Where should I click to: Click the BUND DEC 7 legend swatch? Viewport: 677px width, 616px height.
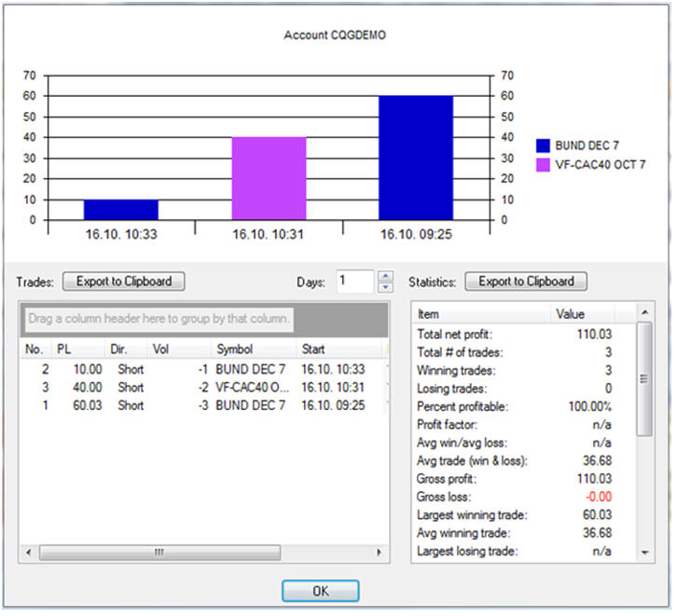tap(544, 145)
